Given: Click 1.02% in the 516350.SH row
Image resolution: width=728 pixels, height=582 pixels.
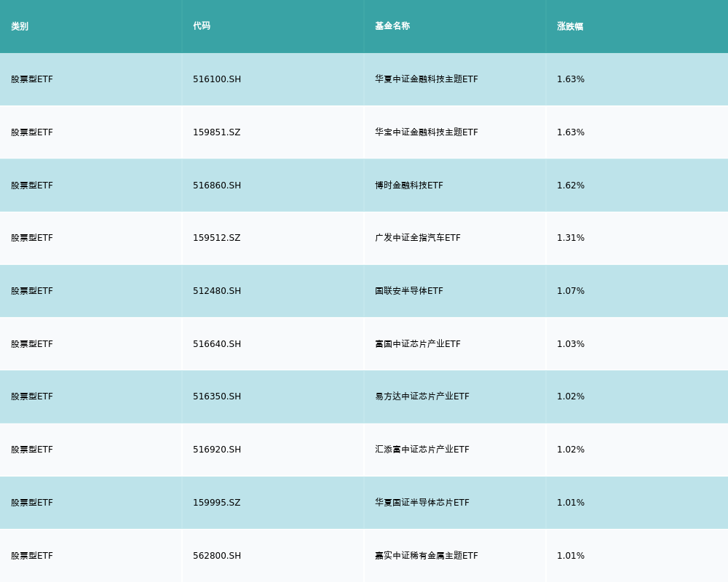Looking at the screenshot, I should pyautogui.click(x=571, y=396).
